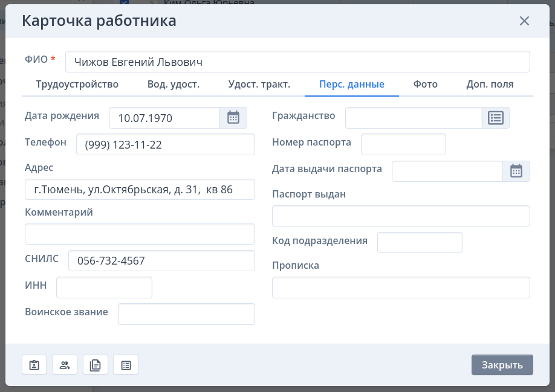This screenshot has height=392, width=555.
Task: Click the ФИО name field
Action: tap(297, 62)
